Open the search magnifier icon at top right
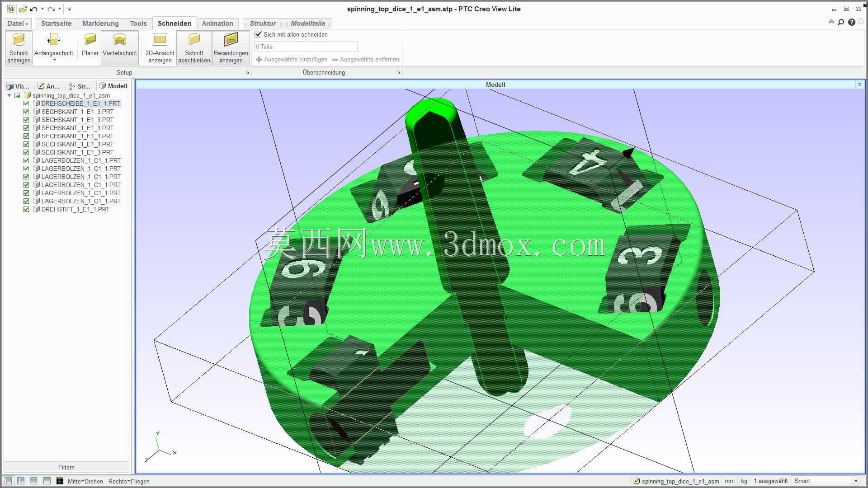 (x=841, y=22)
